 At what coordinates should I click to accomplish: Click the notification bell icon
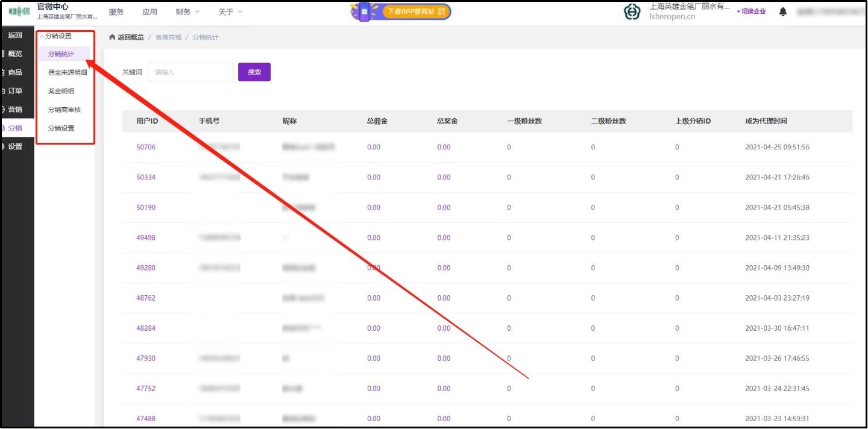tap(783, 11)
